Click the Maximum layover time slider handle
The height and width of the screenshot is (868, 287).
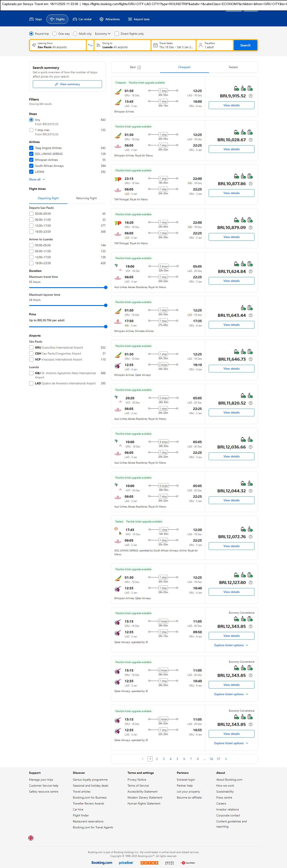click(x=106, y=305)
